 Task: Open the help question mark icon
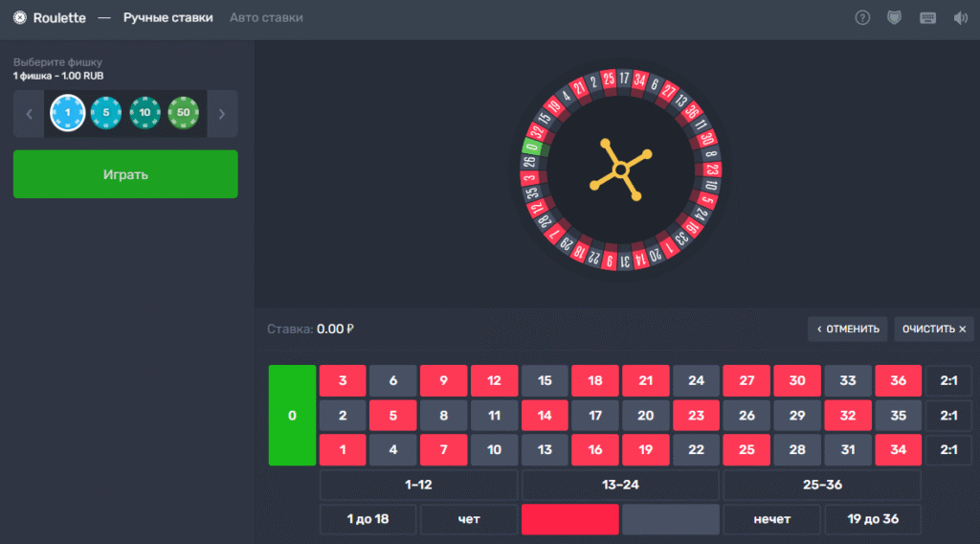tap(862, 18)
